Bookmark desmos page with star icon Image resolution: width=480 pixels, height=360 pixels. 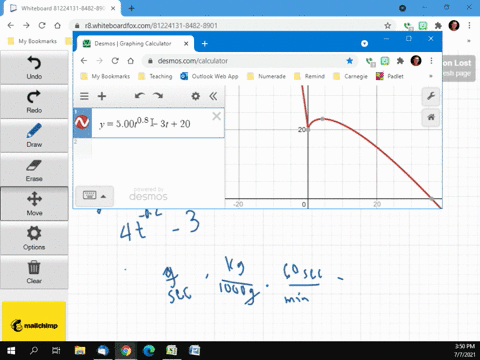(x=349, y=61)
